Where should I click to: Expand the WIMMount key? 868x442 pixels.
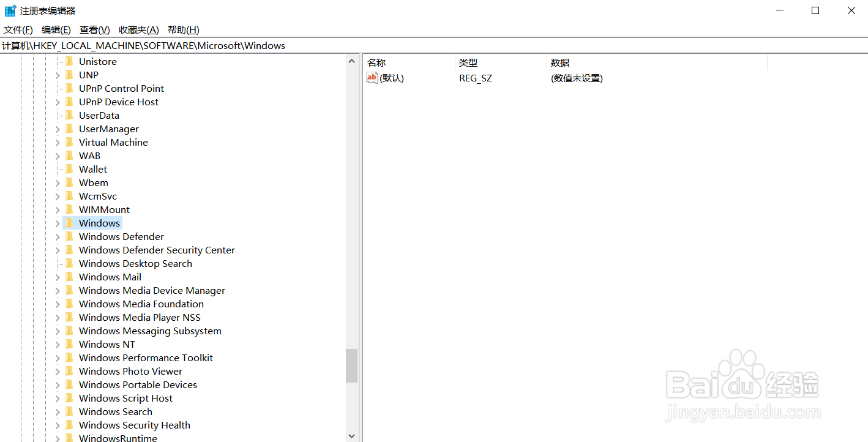pos(58,209)
